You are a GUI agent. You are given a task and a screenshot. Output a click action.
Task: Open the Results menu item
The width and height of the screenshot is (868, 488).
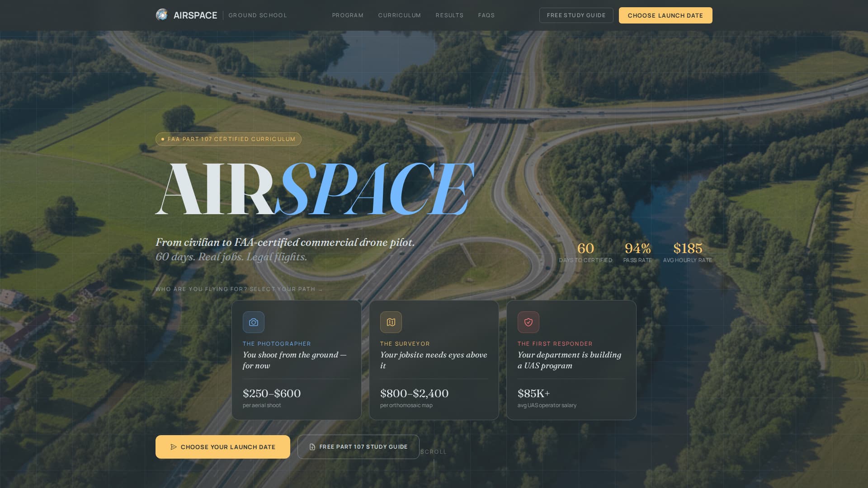click(449, 15)
